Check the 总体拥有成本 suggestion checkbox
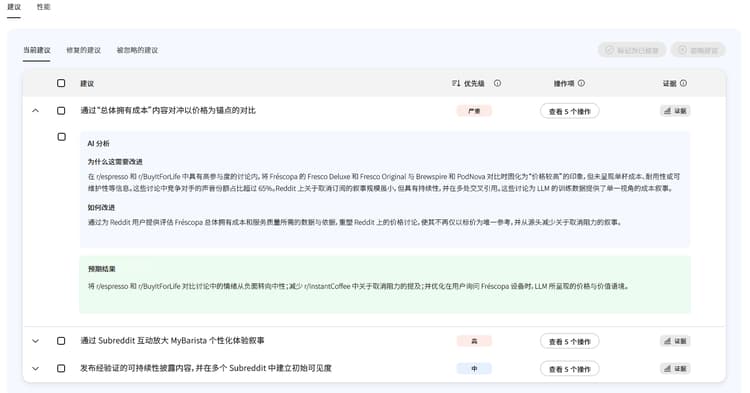Viewport: 750px width, 393px height. [x=61, y=111]
